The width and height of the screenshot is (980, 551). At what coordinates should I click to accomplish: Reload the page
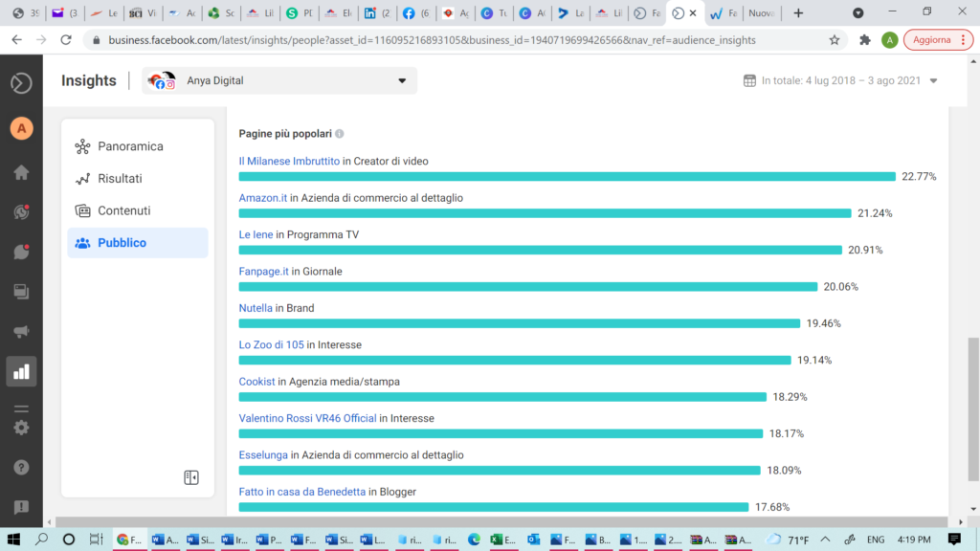66,40
